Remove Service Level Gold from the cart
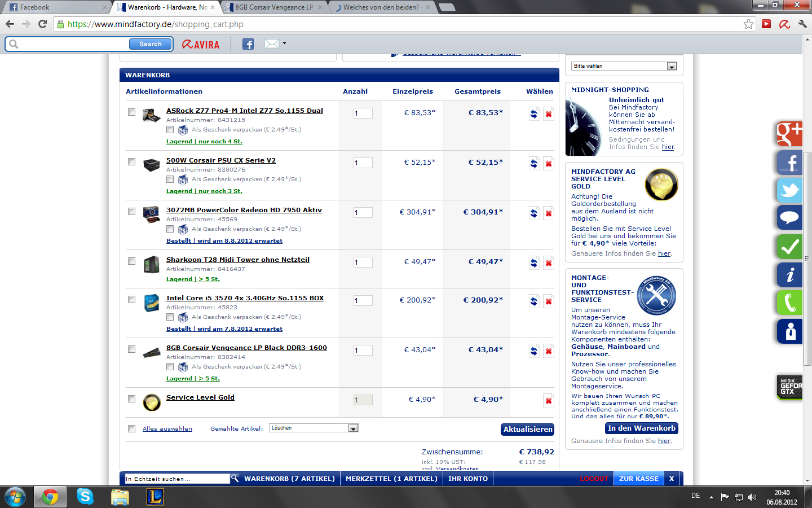Image resolution: width=812 pixels, height=508 pixels. pyautogui.click(x=548, y=401)
